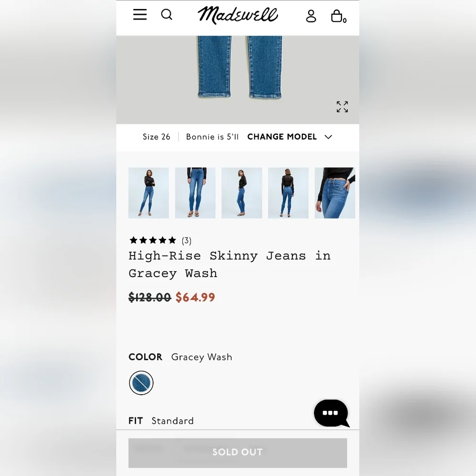Open the shopping bag icon
The width and height of the screenshot is (476, 476).
click(x=338, y=16)
